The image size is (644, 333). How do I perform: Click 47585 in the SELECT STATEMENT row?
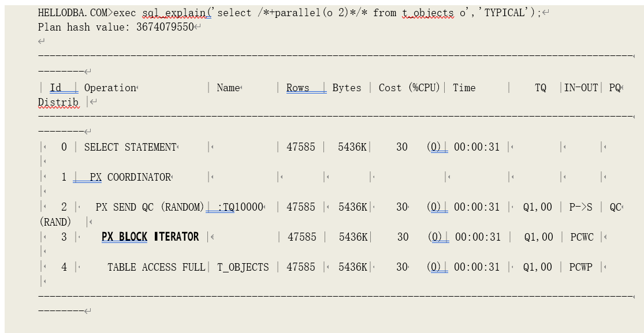coord(301,147)
